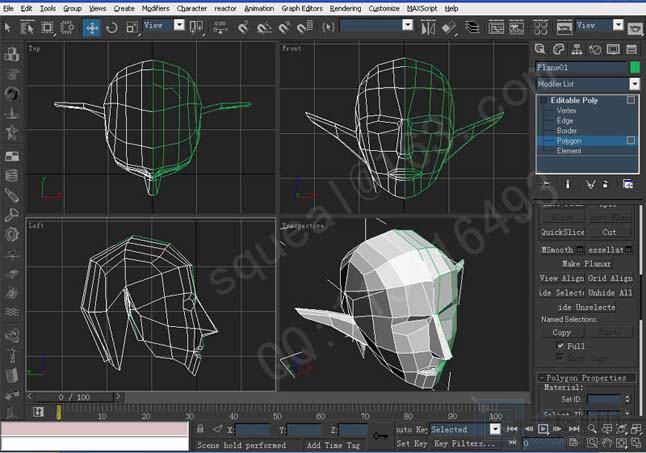
Task: Activate the Select and Rotate tool
Action: tap(112, 28)
